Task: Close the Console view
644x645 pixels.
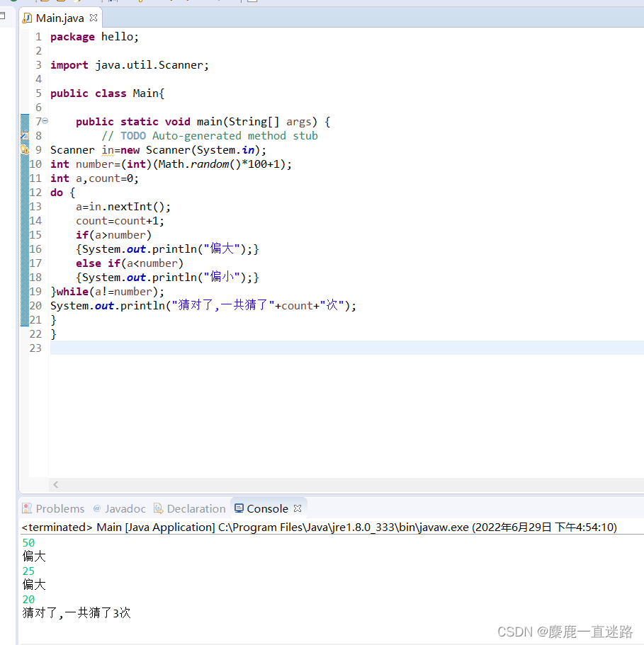Action: click(x=297, y=507)
